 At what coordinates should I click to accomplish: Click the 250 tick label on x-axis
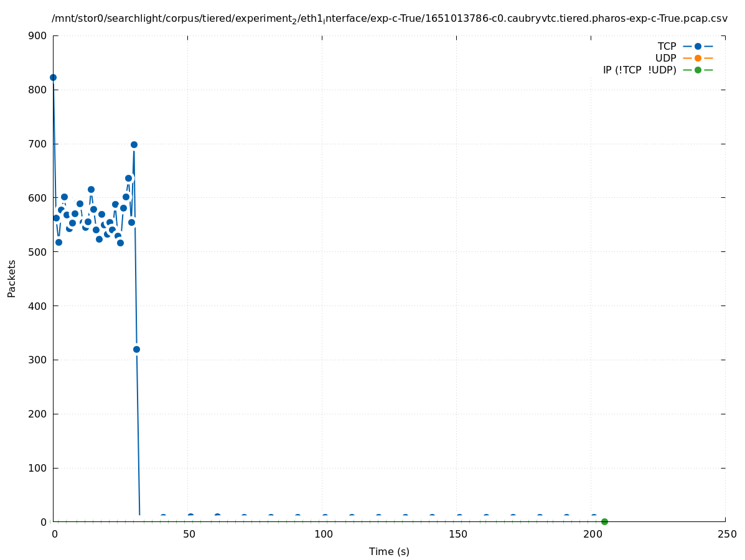pos(726,534)
